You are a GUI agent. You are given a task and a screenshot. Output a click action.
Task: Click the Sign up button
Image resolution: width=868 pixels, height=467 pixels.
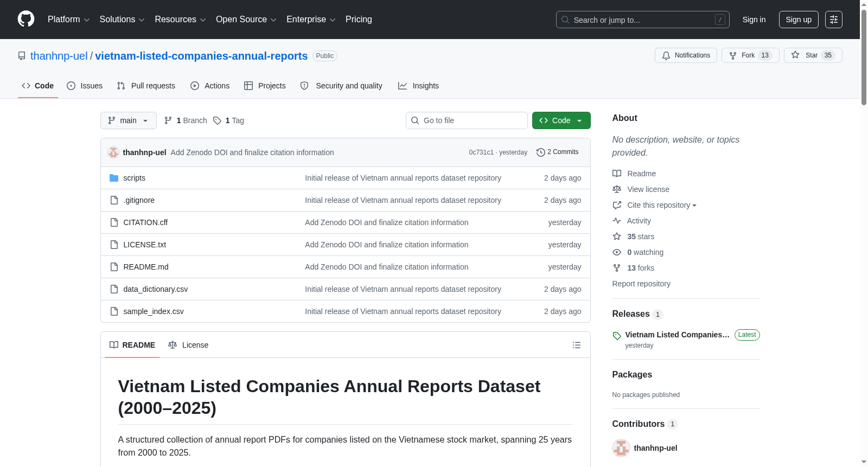pos(799,20)
